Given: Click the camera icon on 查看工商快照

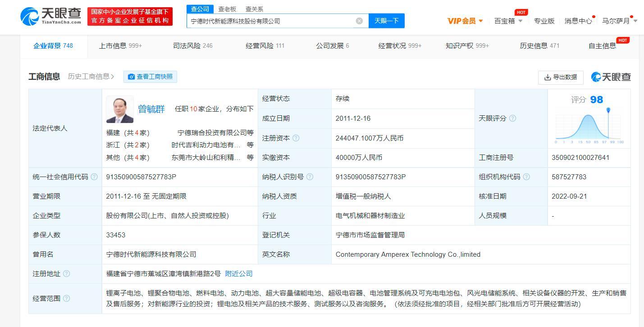Looking at the screenshot, I should click(131, 77).
